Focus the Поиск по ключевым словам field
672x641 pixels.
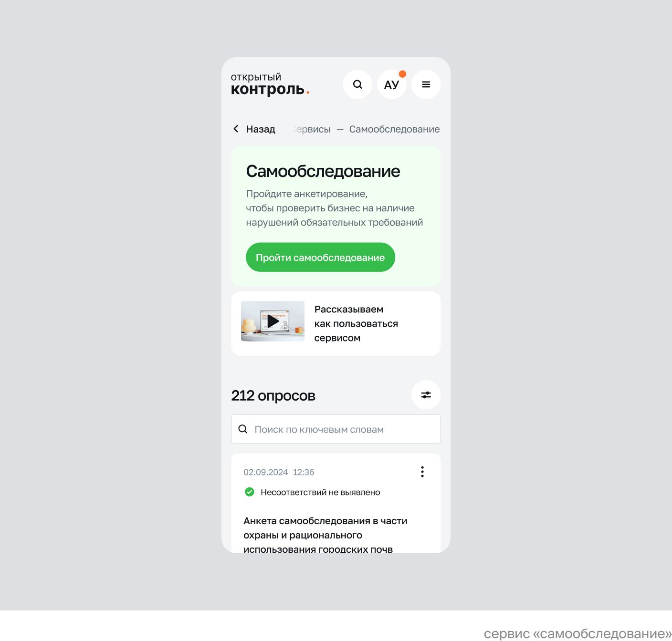(x=336, y=429)
